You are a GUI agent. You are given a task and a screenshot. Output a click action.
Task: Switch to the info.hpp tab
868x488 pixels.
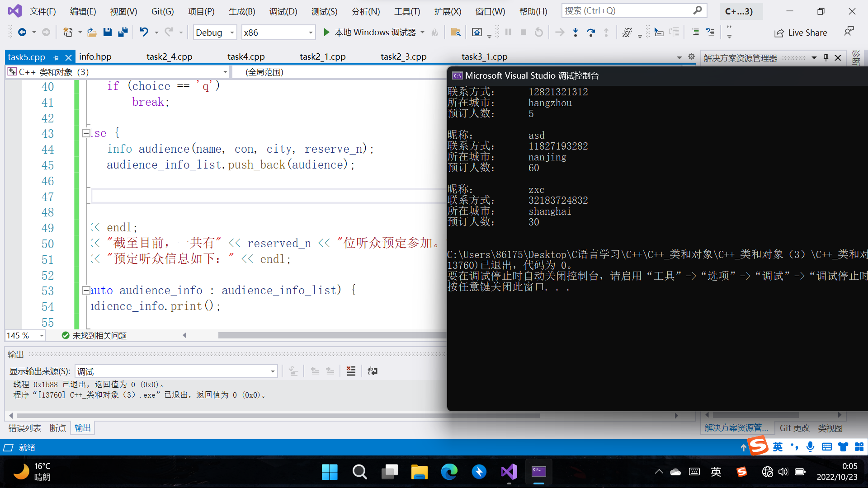point(95,56)
